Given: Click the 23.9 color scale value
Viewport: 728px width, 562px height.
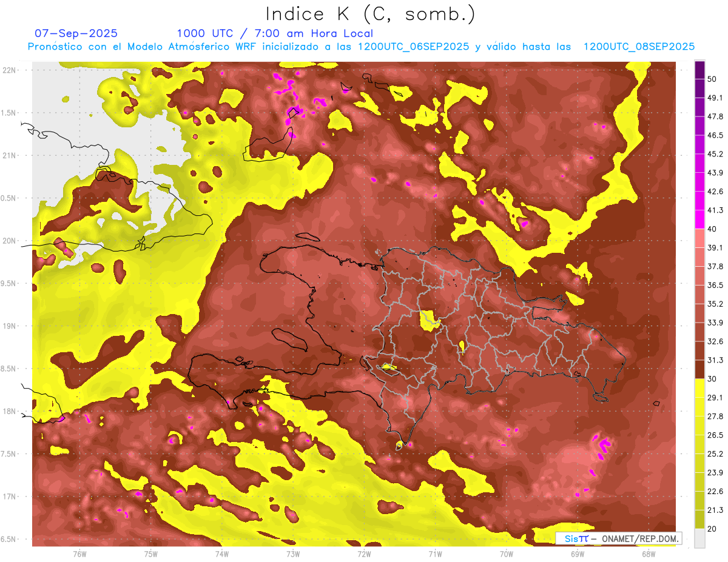Looking at the screenshot, I should (x=715, y=473).
